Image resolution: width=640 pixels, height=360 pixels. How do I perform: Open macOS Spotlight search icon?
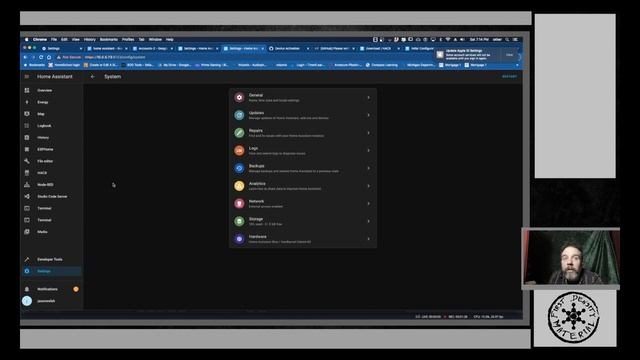point(507,40)
